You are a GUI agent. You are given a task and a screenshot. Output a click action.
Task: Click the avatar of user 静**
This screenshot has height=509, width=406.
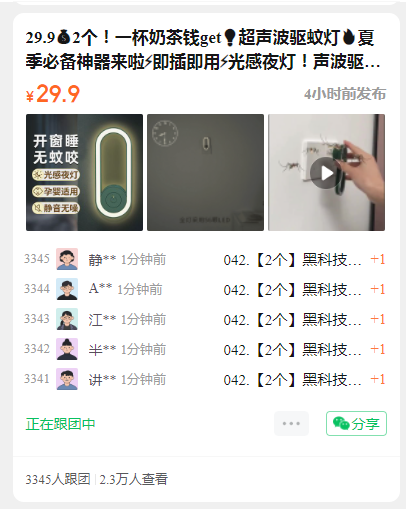pyautogui.click(x=67, y=259)
